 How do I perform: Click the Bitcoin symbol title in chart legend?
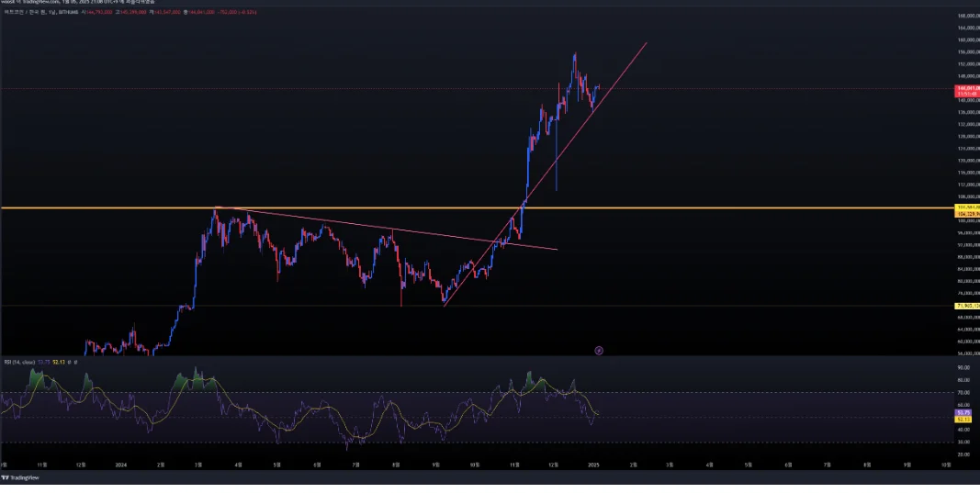(x=40, y=12)
